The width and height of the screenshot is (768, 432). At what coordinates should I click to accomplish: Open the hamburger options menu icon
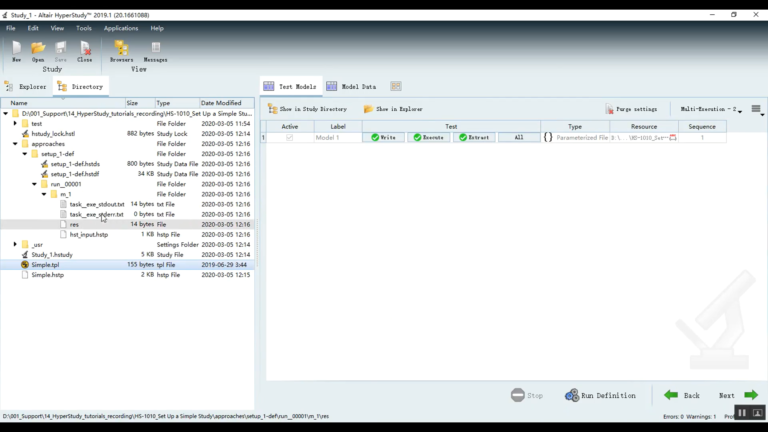[756, 109]
